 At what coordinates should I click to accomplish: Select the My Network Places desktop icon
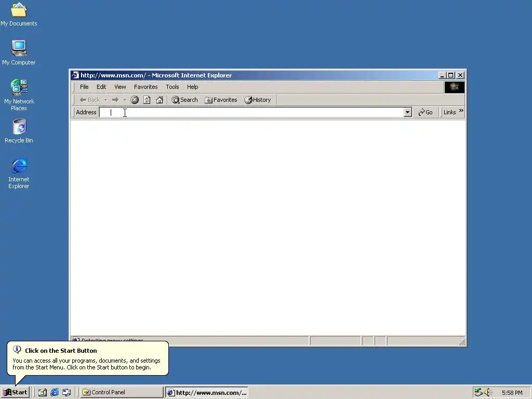(x=19, y=95)
